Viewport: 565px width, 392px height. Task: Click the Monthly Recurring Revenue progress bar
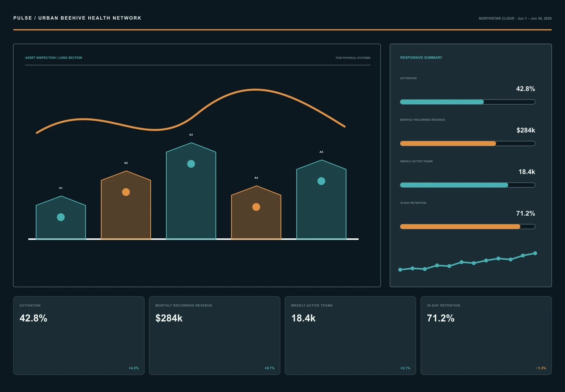pos(468,143)
